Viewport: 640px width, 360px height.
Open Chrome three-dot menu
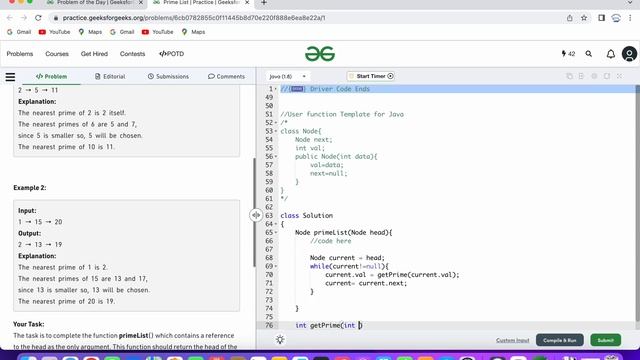click(x=631, y=18)
